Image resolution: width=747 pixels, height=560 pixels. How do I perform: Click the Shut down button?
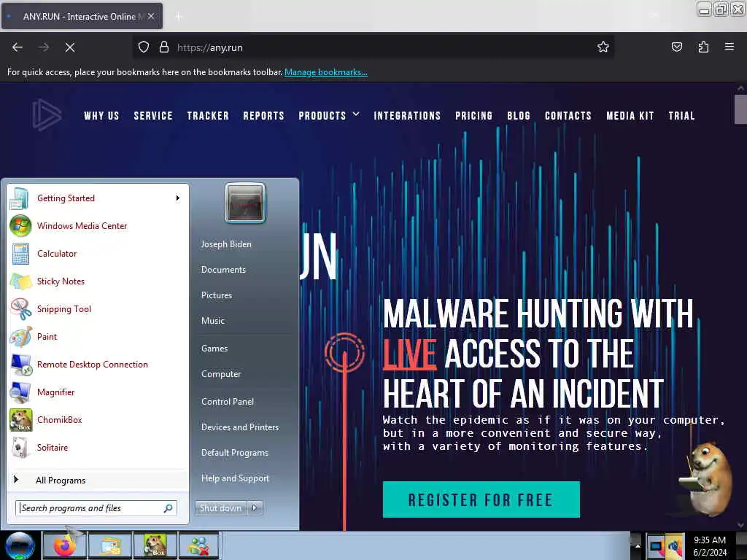[220, 507]
